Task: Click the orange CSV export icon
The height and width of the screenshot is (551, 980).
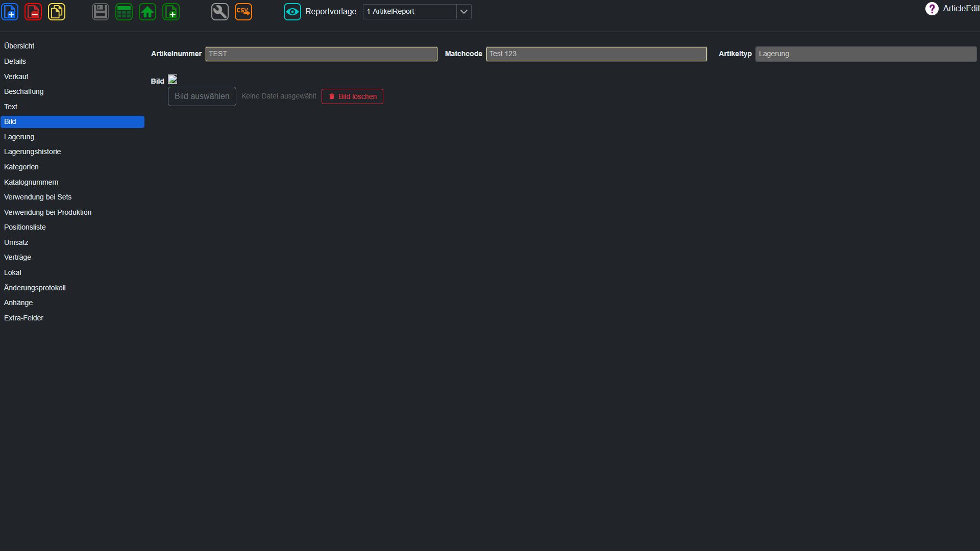Action: pos(243,12)
